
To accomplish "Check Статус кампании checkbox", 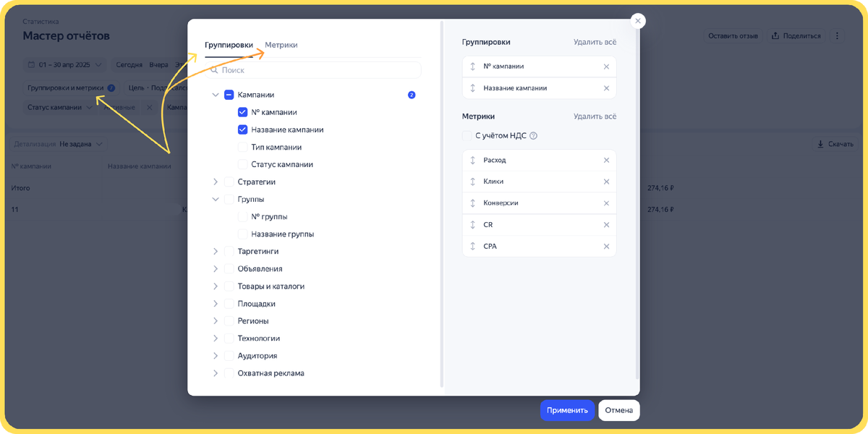I will [x=242, y=164].
